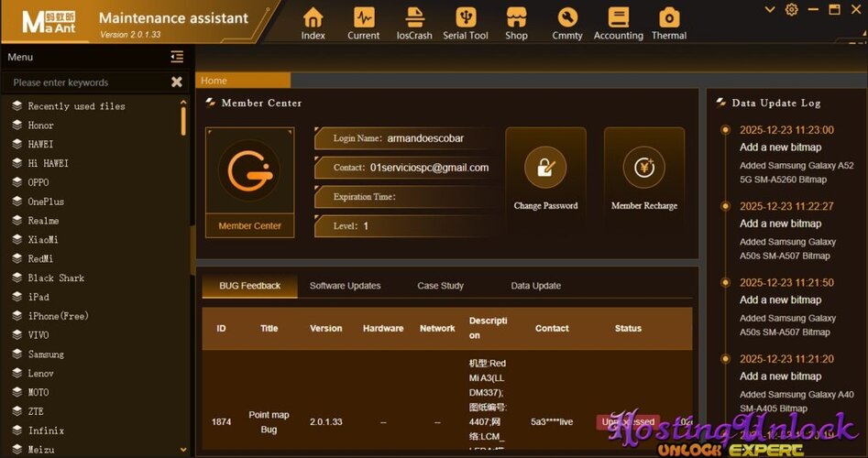Open the Accounting book icon
This screenshot has width=868, height=458.
619,24
